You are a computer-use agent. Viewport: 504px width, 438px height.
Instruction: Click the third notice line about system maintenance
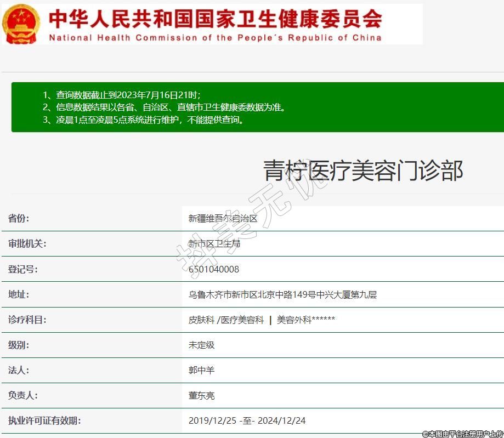tap(143, 120)
